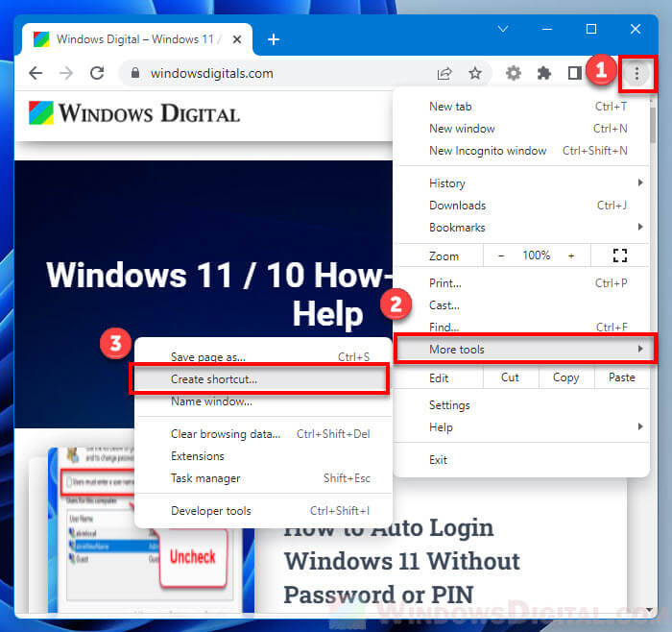Click the windowsdigitals.com address bar
Image resolution: width=672 pixels, height=632 pixels.
278,73
